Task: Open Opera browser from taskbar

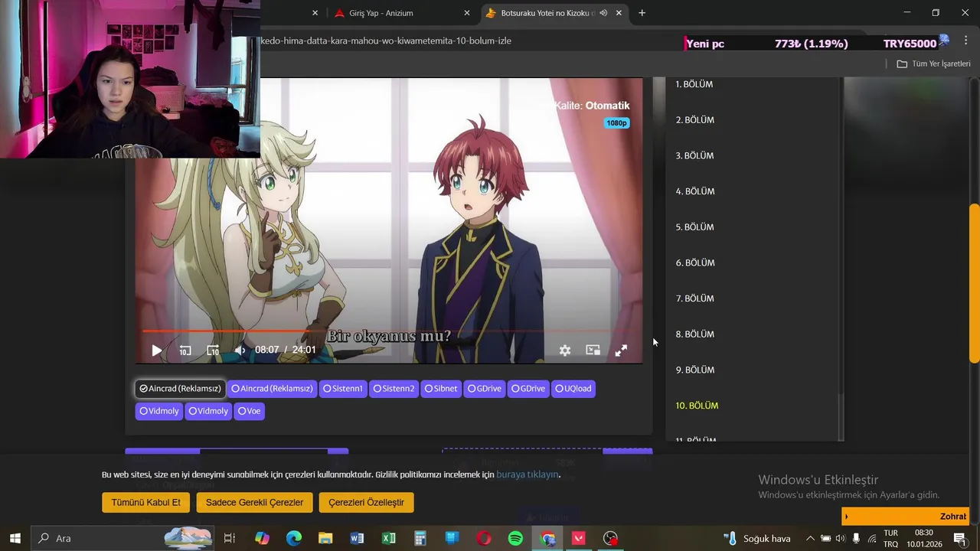Action: (484, 539)
